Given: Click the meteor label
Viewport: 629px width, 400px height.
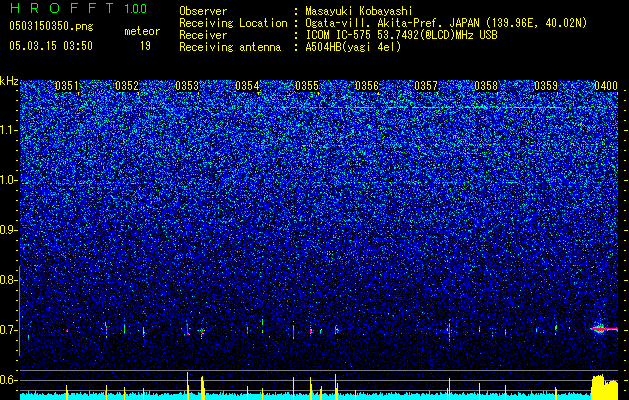Looking at the screenshot, I should click(142, 32).
